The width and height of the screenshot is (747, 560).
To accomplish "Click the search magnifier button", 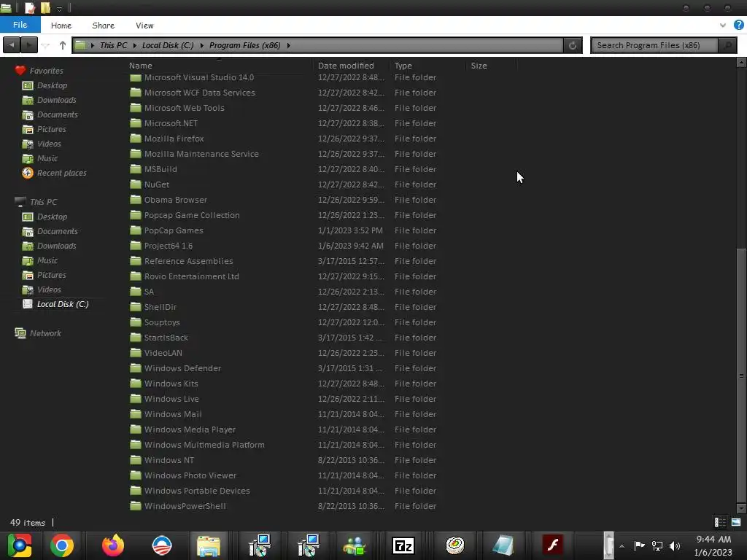I will 727,45.
